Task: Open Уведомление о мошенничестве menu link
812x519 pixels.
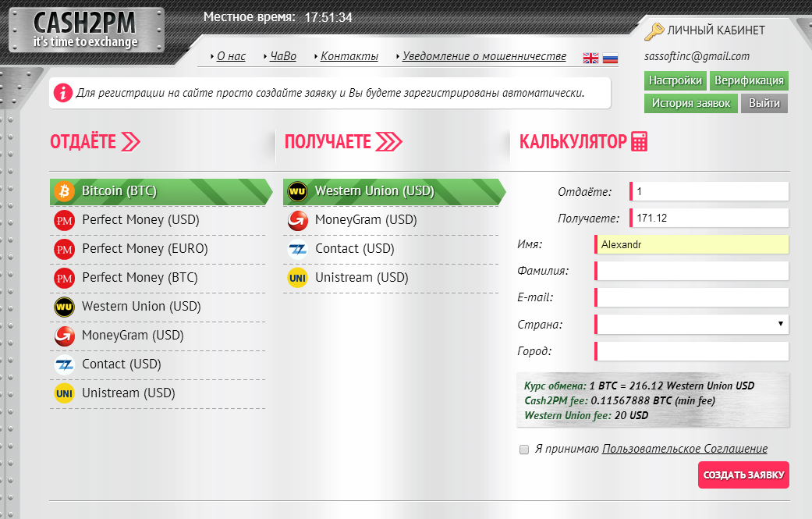Action: click(x=484, y=56)
